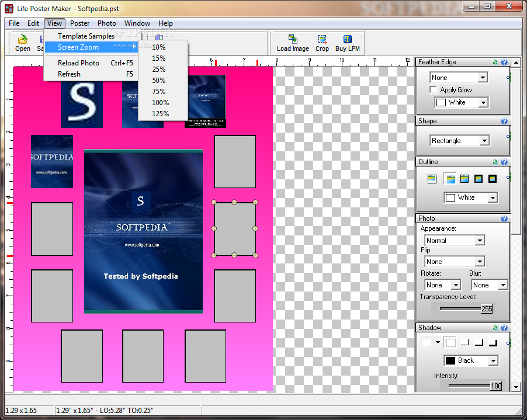The height and width of the screenshot is (420, 527).
Task: Select the thin border outline icon
Action: [x=464, y=179]
